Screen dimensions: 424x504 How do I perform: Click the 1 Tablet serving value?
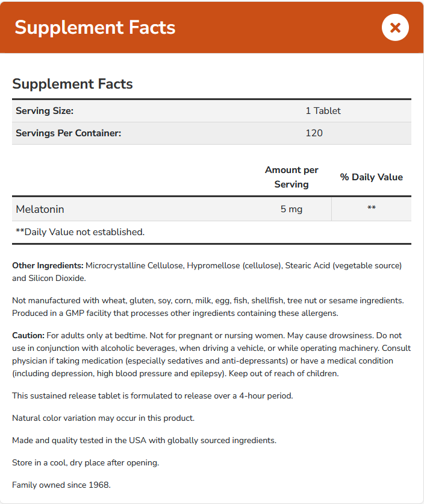coord(323,111)
